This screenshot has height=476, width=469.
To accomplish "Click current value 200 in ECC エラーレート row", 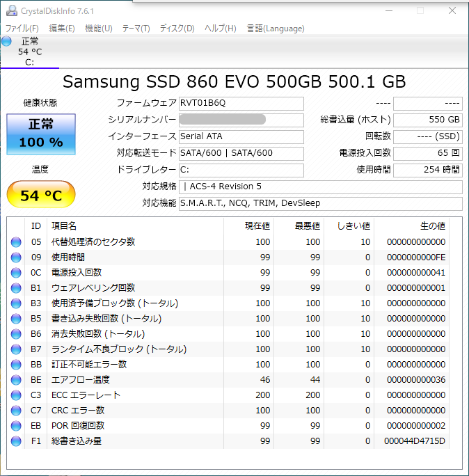I will tap(263, 395).
